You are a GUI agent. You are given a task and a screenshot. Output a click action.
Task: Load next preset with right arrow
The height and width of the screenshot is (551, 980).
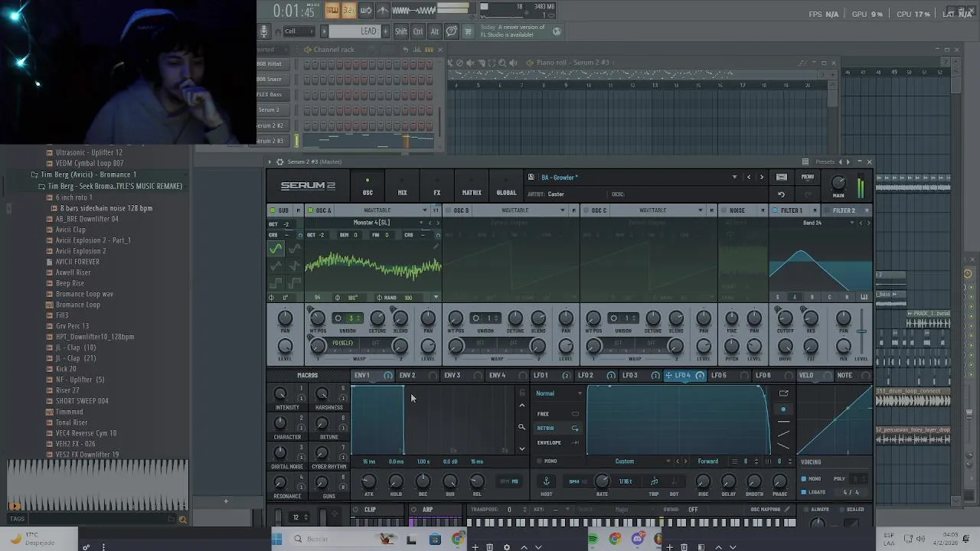coord(761,178)
